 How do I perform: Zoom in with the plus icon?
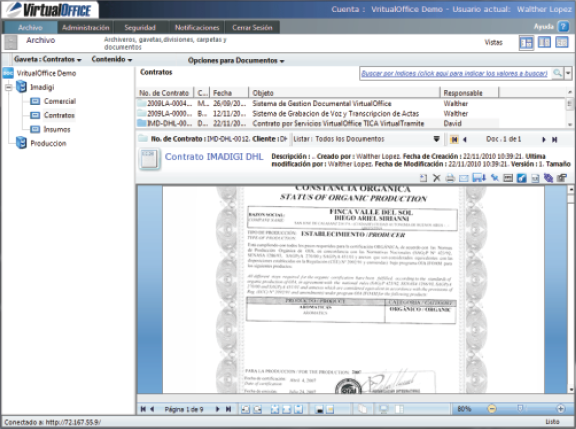pyautogui.click(x=561, y=409)
